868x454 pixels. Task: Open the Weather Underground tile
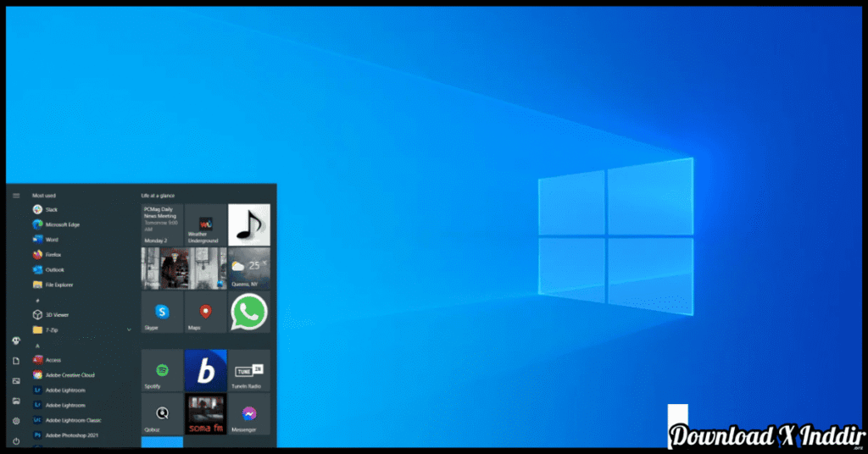tap(205, 225)
